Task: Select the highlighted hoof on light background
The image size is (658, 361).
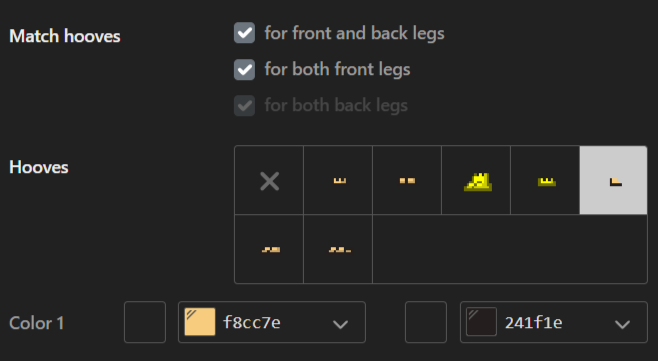Action: [x=614, y=180]
